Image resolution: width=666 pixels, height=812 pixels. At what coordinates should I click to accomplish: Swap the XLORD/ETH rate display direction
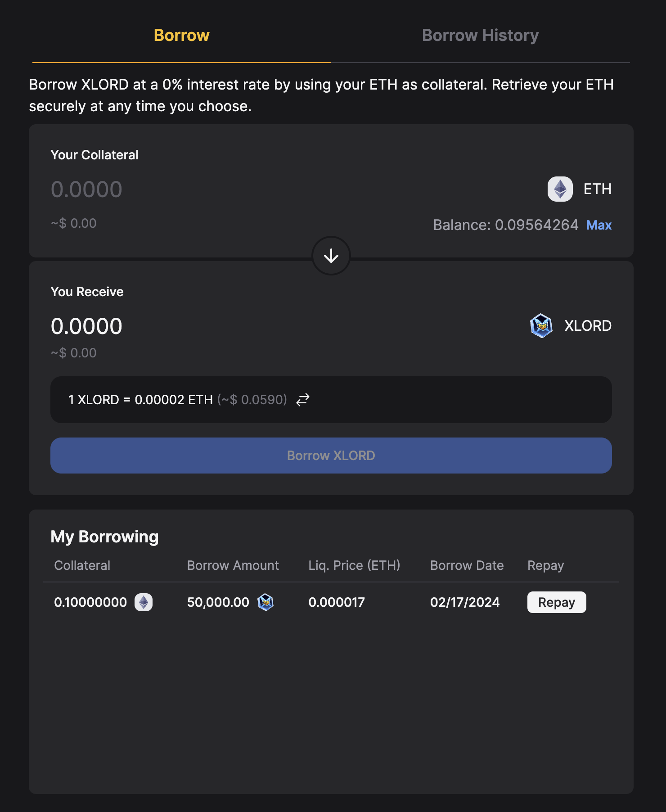(303, 400)
